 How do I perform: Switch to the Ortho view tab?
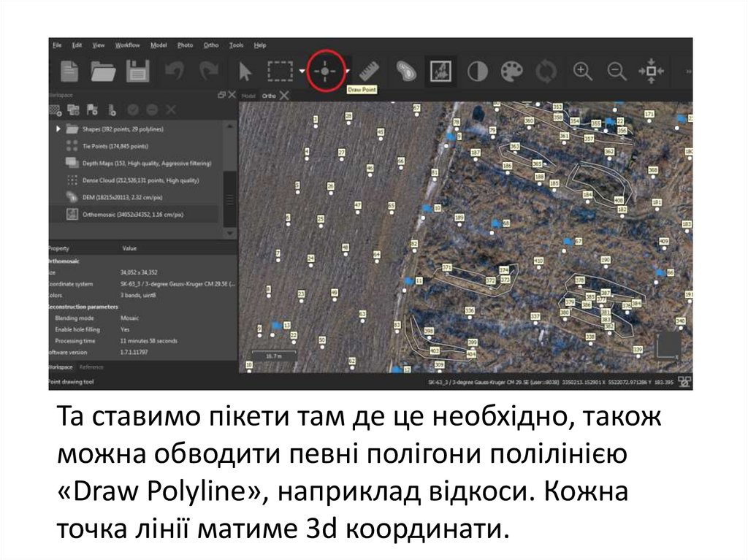click(269, 96)
